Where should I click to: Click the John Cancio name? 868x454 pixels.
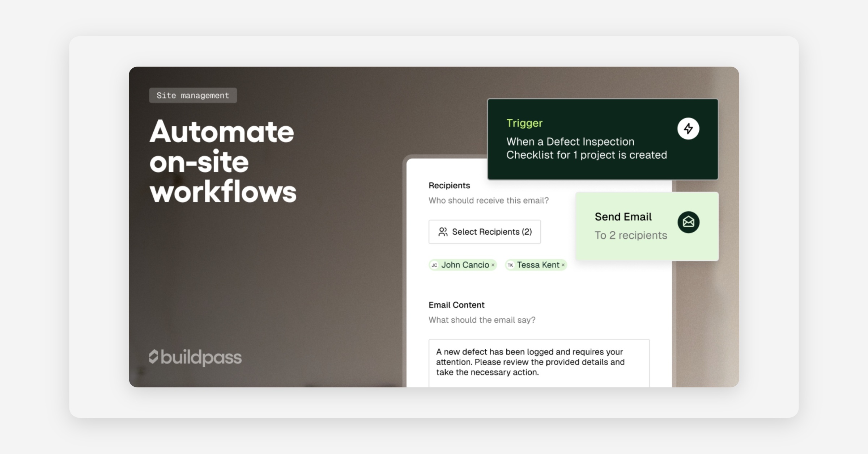pyautogui.click(x=465, y=265)
